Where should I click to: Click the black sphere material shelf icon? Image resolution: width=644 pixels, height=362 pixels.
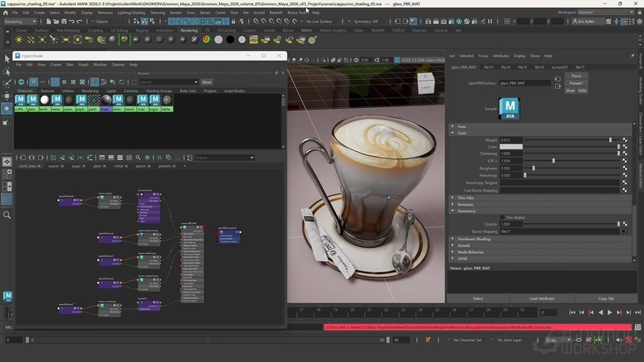point(230,40)
